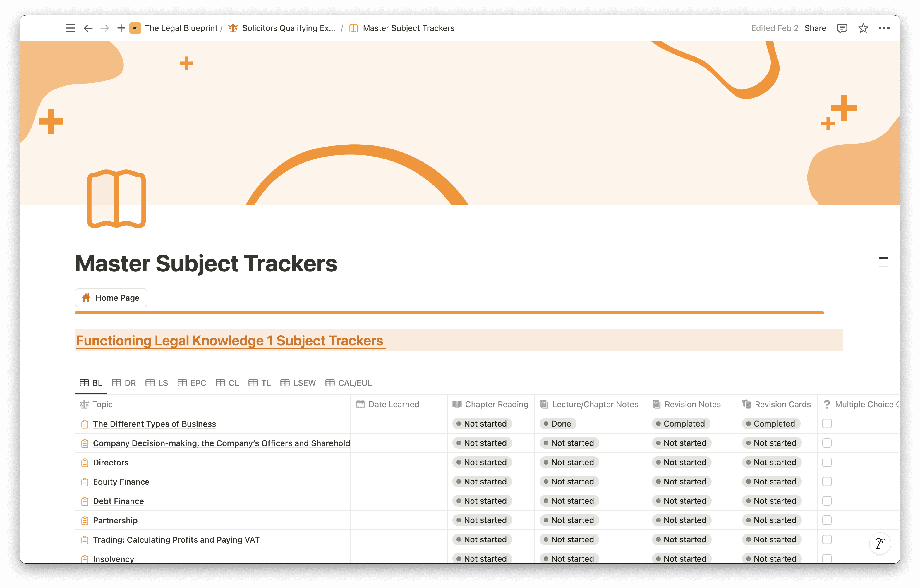Click the floating help icon bottom right
This screenshot has width=920, height=588.
click(x=880, y=543)
